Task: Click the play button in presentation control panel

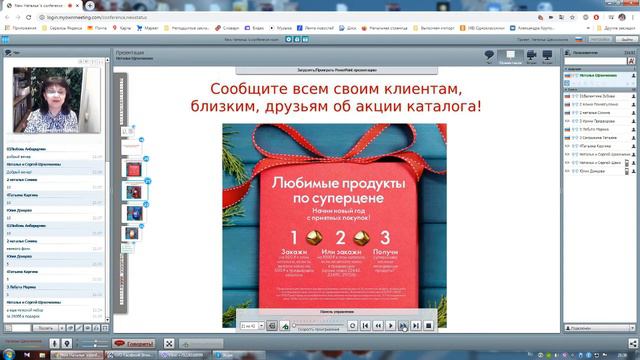Action: click(390, 325)
